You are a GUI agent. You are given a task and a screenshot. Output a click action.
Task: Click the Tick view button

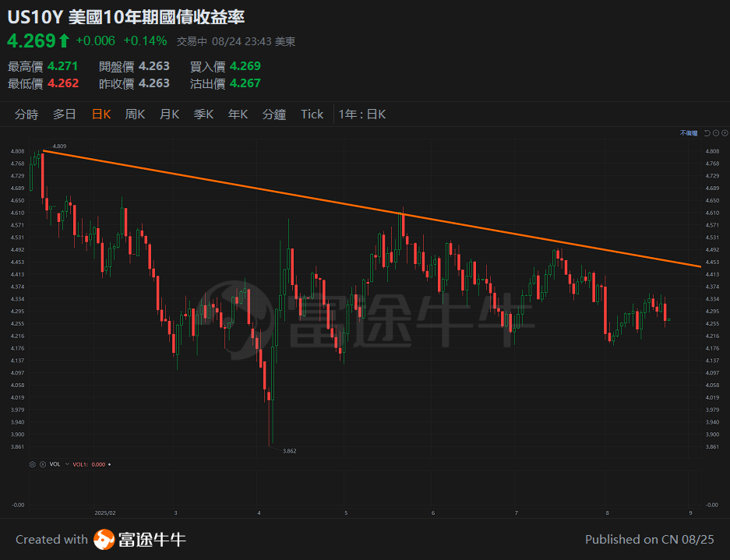pyautogui.click(x=312, y=114)
